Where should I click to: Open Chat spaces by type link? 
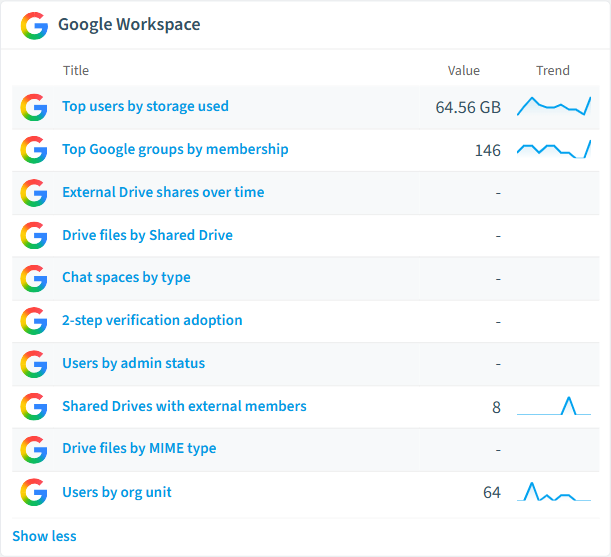126,277
